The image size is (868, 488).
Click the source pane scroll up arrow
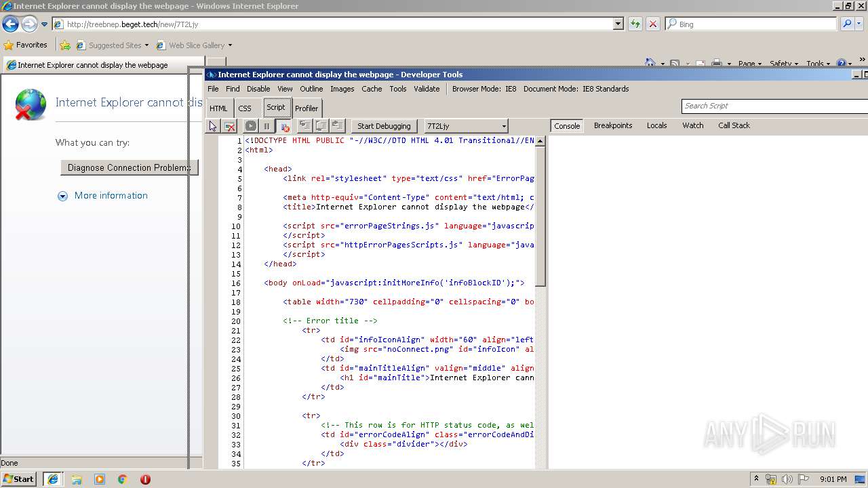point(540,141)
